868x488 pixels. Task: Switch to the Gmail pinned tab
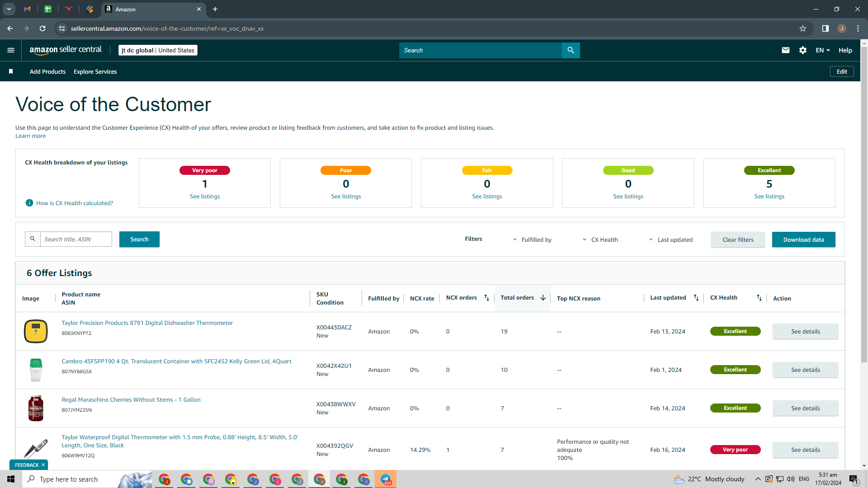pyautogui.click(x=27, y=9)
